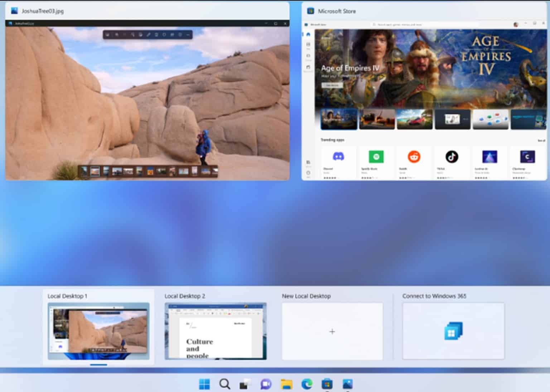
Task: Create a New Local Desktop
Action: click(332, 331)
